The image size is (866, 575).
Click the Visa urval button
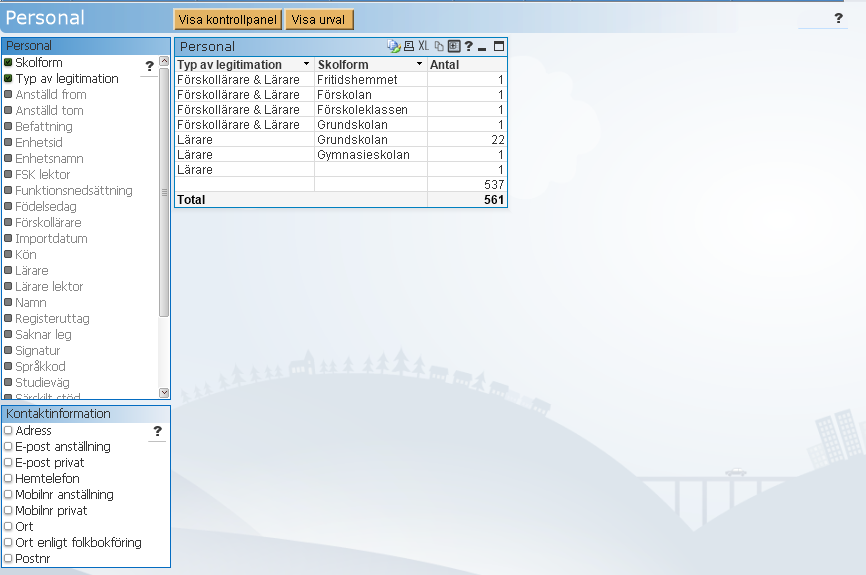pos(319,20)
